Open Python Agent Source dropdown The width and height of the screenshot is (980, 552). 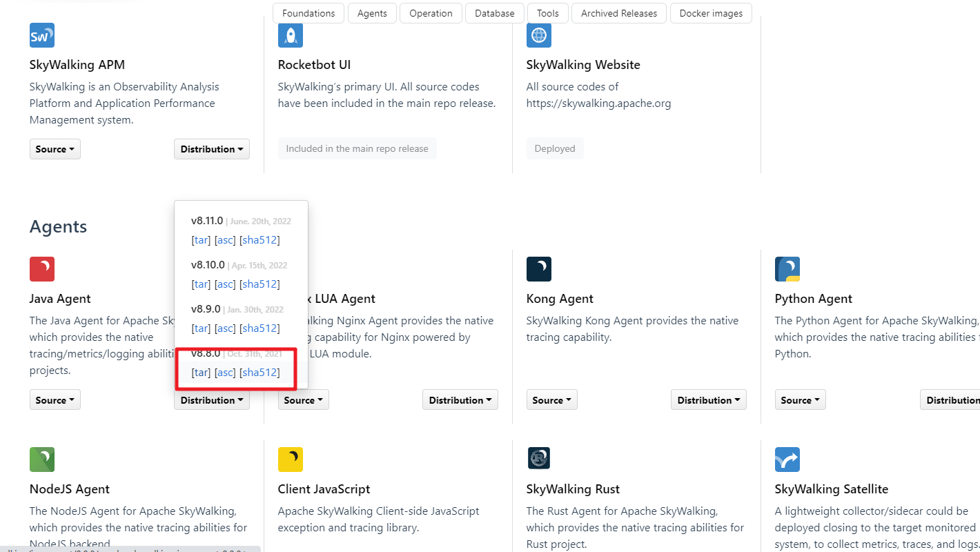click(x=801, y=400)
